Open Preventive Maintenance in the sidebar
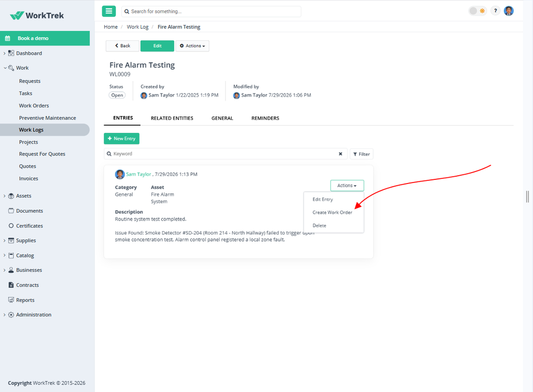The width and height of the screenshot is (533, 392). pyautogui.click(x=47, y=118)
